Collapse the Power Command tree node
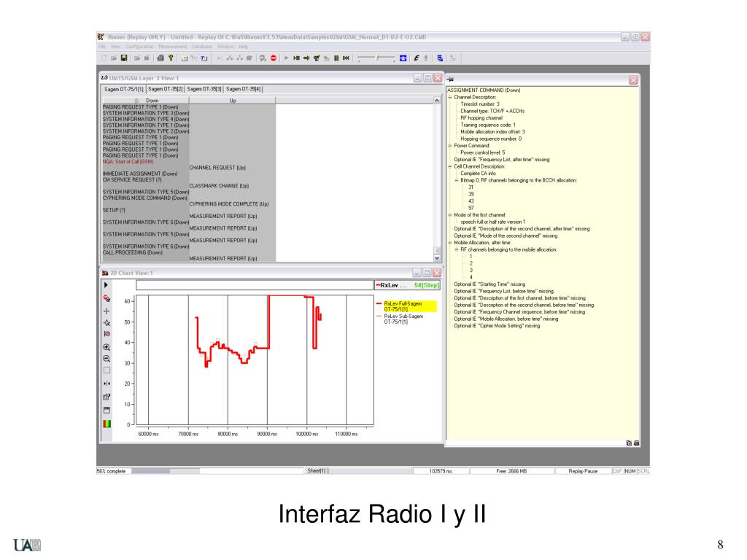 click(450, 146)
